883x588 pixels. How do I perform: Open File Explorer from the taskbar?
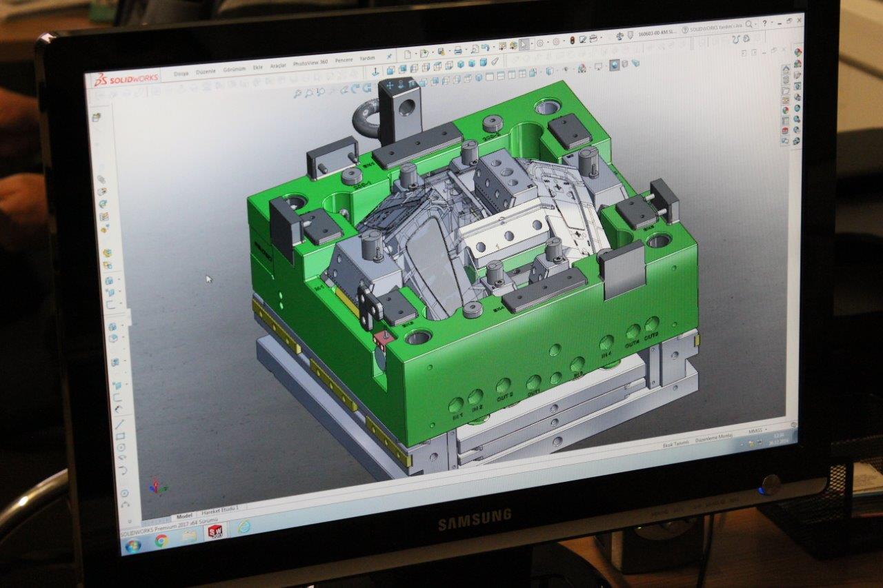pyautogui.click(x=189, y=536)
